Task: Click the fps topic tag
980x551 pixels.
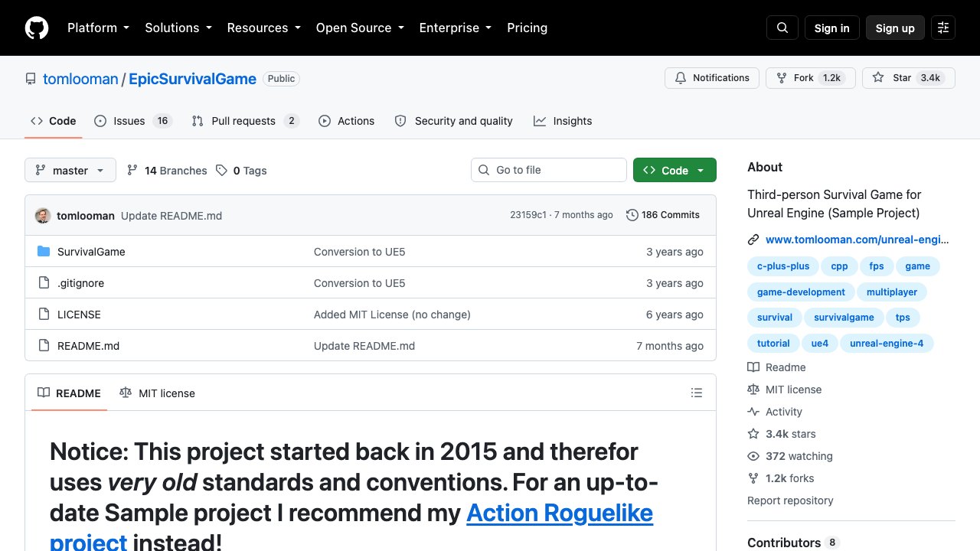Action: pos(877,266)
